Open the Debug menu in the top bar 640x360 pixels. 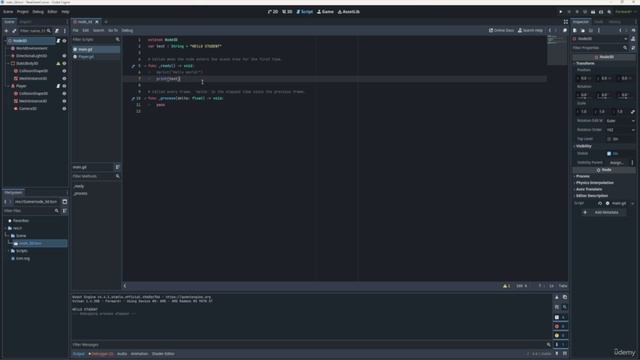[38, 12]
